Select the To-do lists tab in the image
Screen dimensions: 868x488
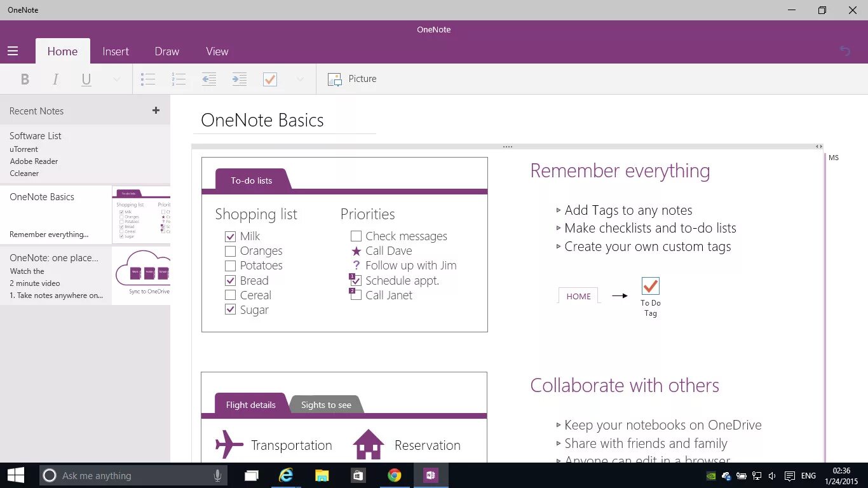252,180
